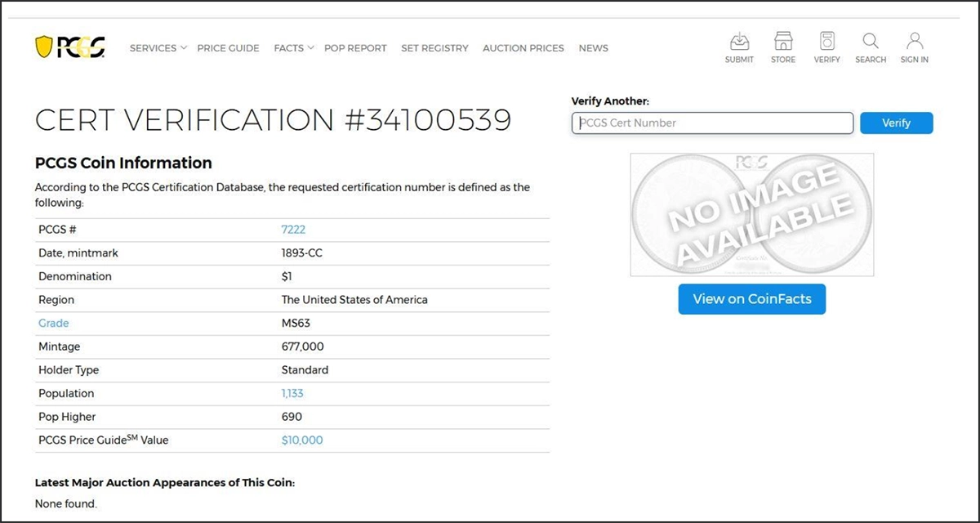
Task: Expand the Services dropdown menu
Action: point(158,48)
